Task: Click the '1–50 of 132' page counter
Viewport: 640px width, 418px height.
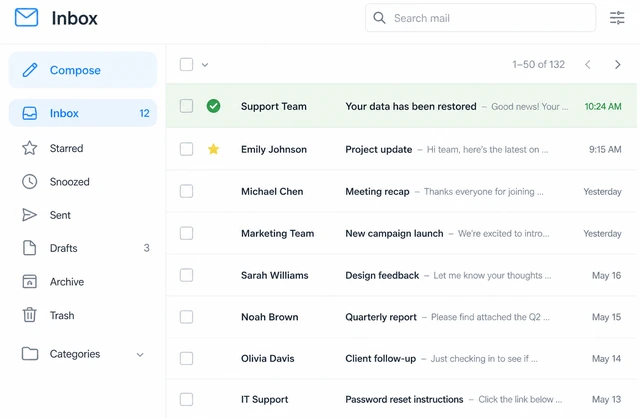Action: pos(538,64)
